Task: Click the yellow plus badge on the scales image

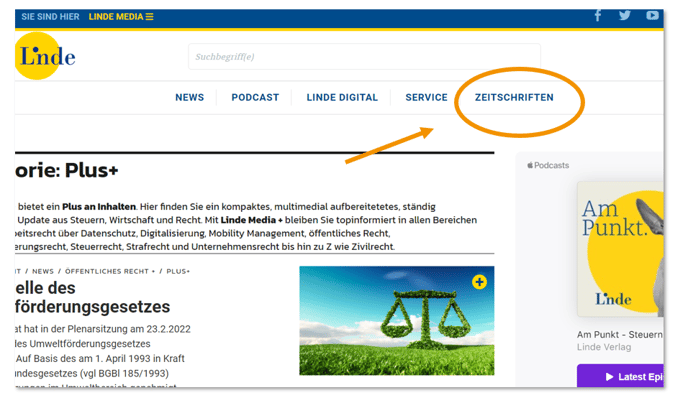Action: coord(479,282)
